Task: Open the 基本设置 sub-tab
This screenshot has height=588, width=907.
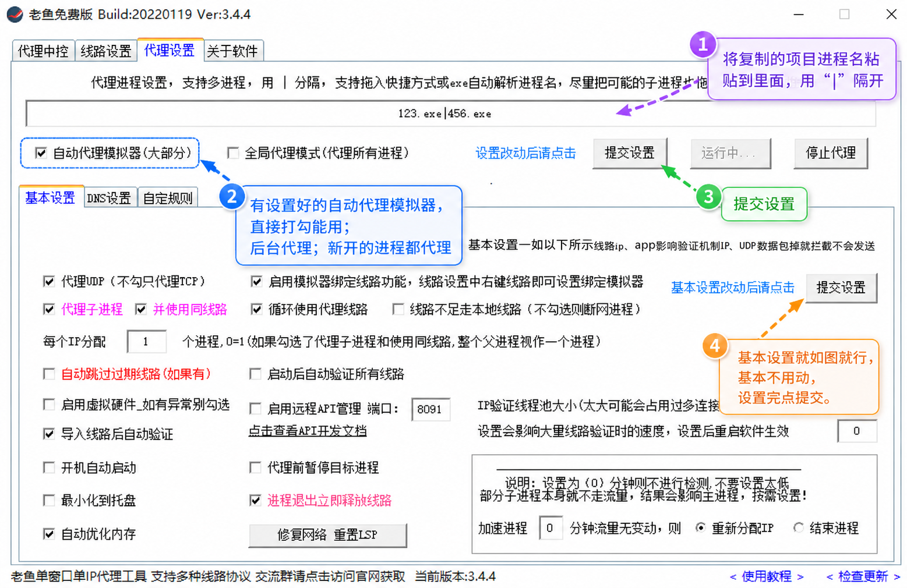Action: tap(50, 198)
